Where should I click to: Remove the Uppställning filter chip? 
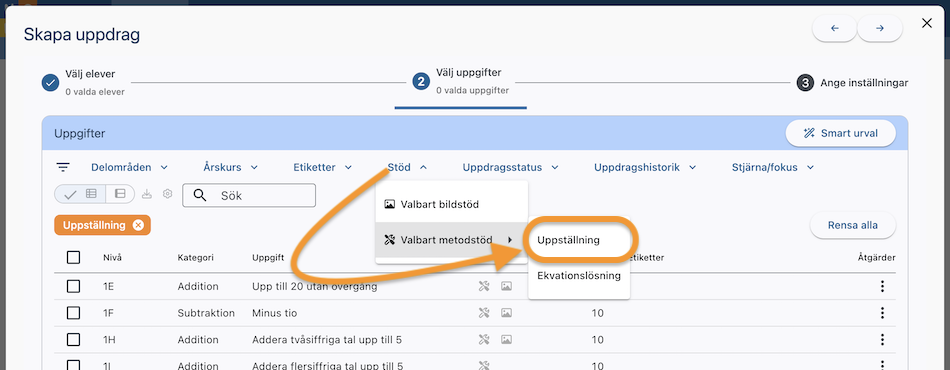click(x=138, y=225)
